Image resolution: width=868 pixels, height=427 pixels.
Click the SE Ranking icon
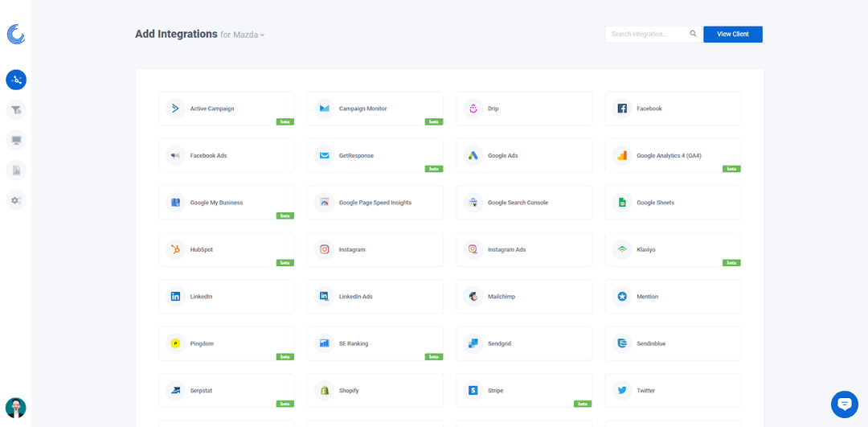tap(325, 344)
